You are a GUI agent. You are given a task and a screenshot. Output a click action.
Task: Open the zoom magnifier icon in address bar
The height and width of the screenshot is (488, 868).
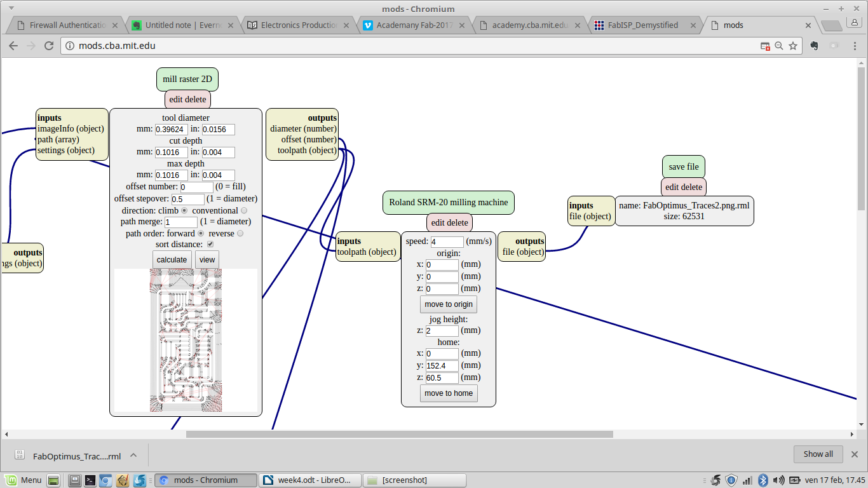click(x=779, y=46)
